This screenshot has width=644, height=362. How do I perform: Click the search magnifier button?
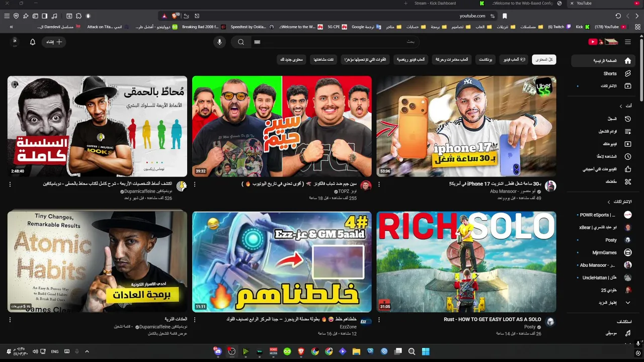241,42
